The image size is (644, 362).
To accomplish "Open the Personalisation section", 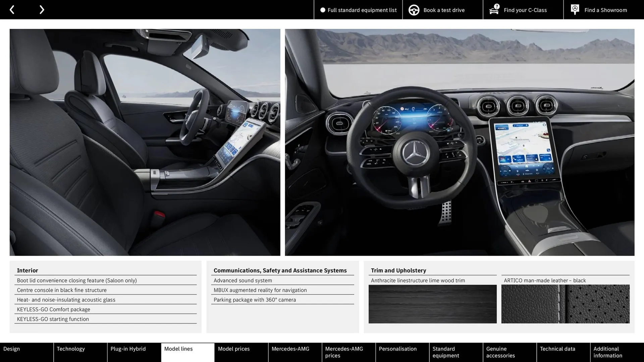I will 398,349.
